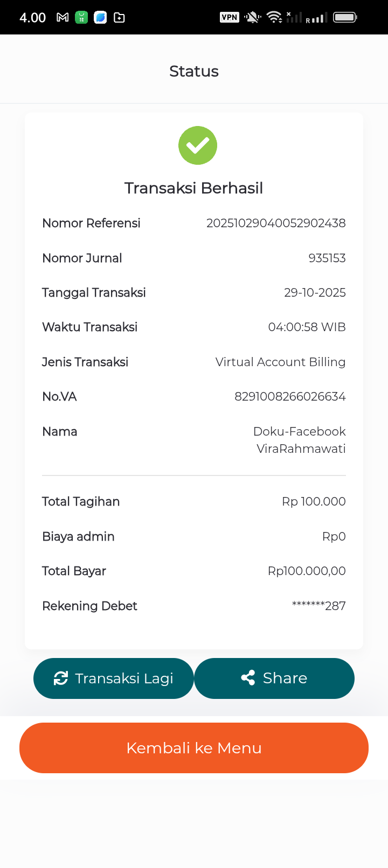388x868 pixels.
Task: Tap the share icon on Share button
Action: [248, 678]
